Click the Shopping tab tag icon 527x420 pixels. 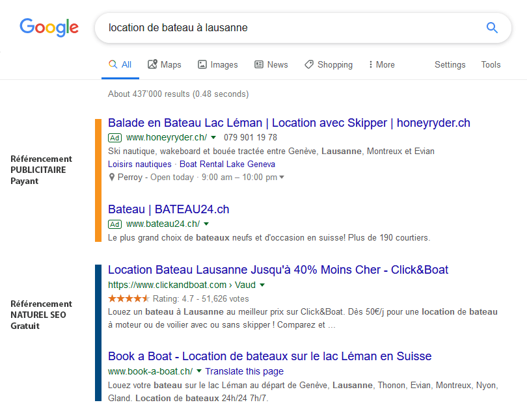(x=309, y=64)
